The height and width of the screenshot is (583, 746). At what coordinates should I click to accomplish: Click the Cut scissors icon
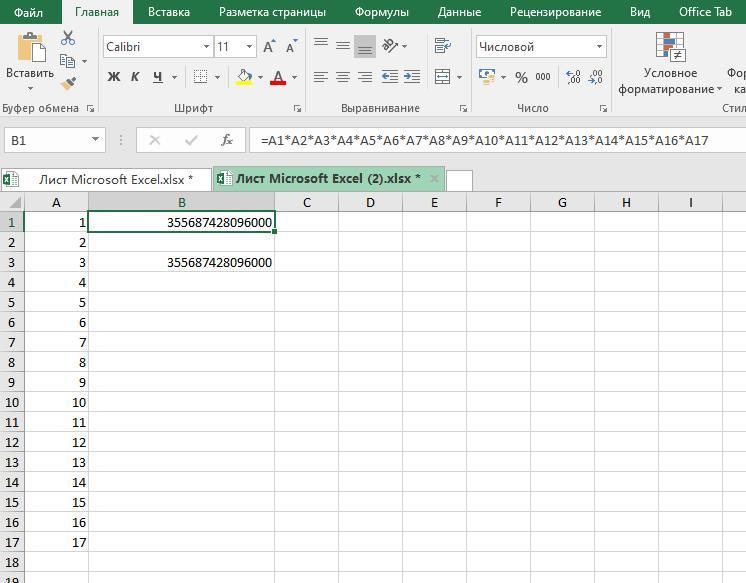68,38
